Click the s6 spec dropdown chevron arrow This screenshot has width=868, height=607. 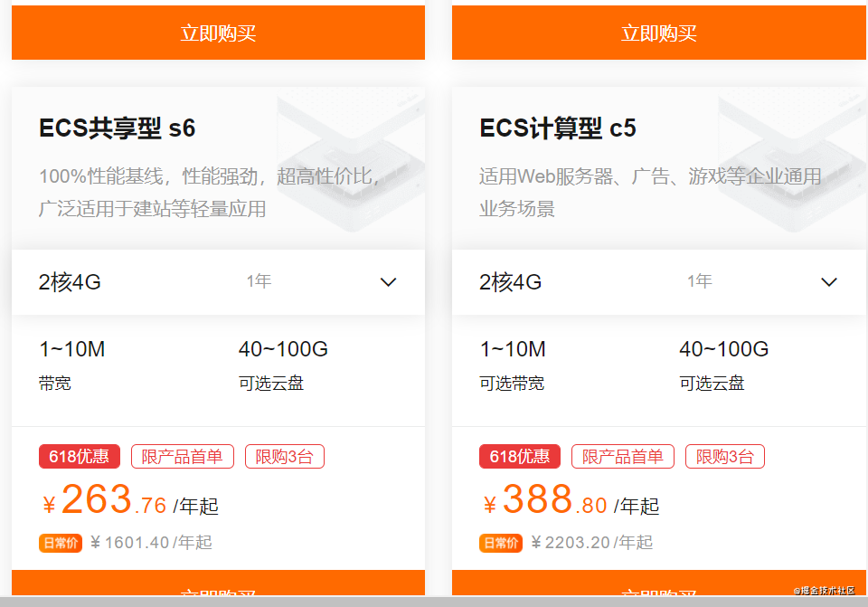(x=388, y=282)
